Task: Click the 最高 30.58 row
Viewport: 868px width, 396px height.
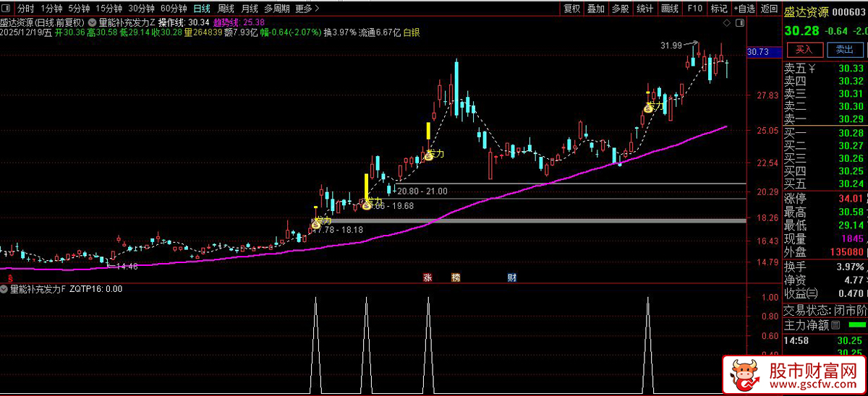Action: (825, 212)
